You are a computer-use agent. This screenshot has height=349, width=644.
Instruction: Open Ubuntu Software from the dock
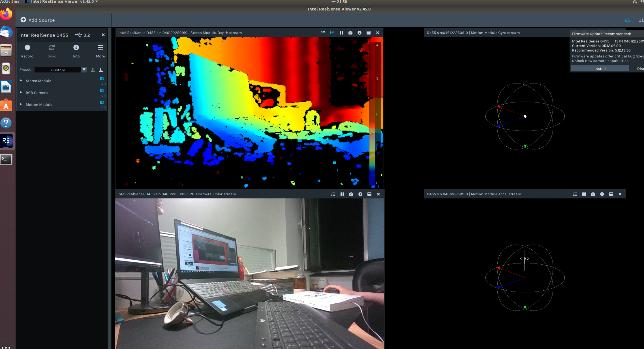[x=6, y=105]
